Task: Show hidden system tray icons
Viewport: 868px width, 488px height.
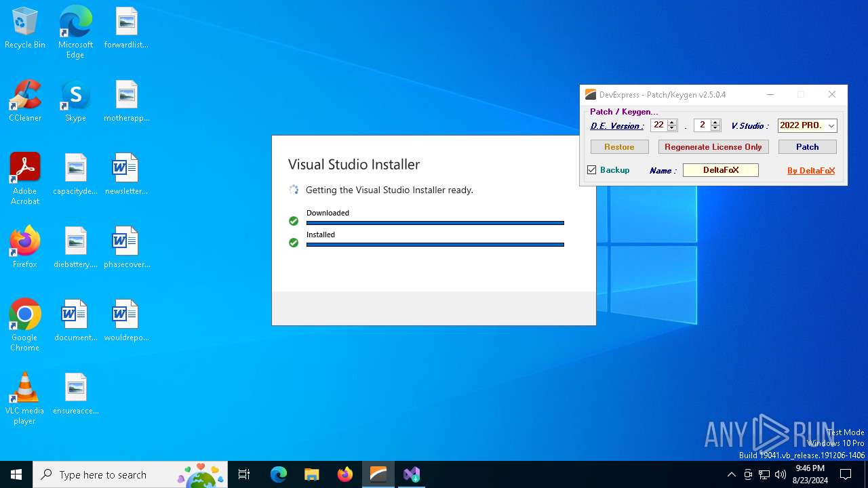Action: click(x=731, y=474)
